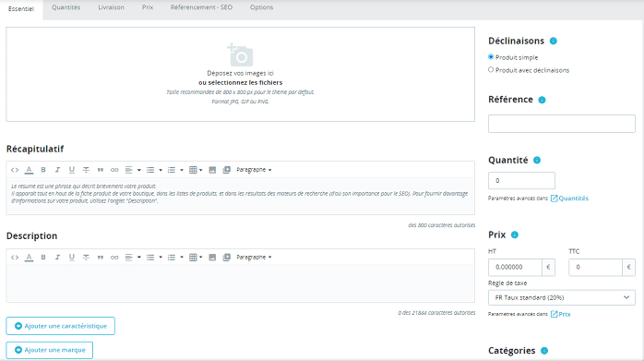644x361 pixels.
Task: Focus the Référence input field
Action: tap(562, 124)
